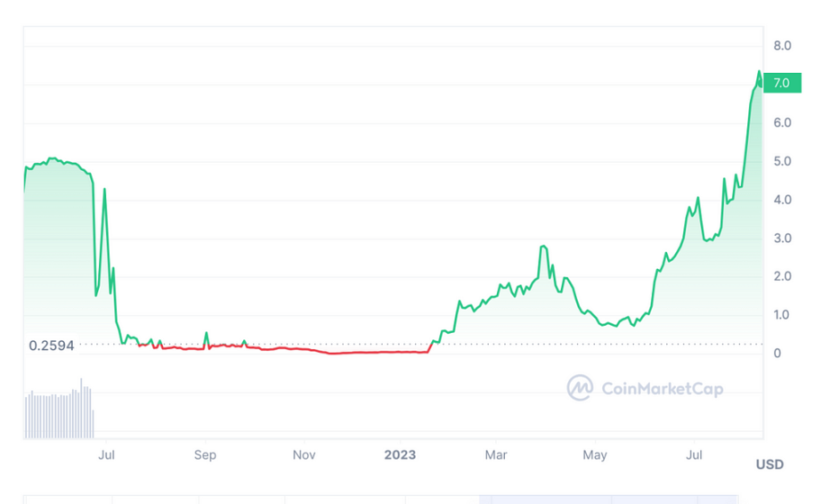Select the Mar marker on time axis
830x504 pixels.
[x=496, y=454]
